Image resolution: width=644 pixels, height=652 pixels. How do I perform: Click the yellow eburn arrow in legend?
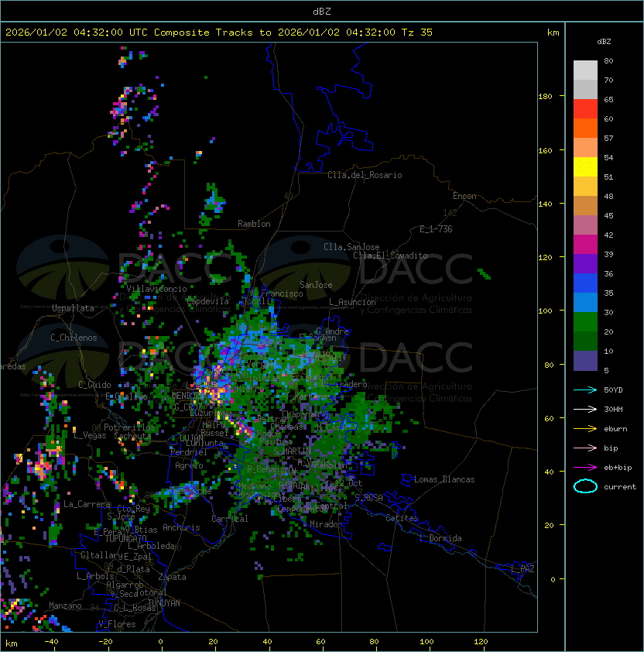click(x=585, y=429)
